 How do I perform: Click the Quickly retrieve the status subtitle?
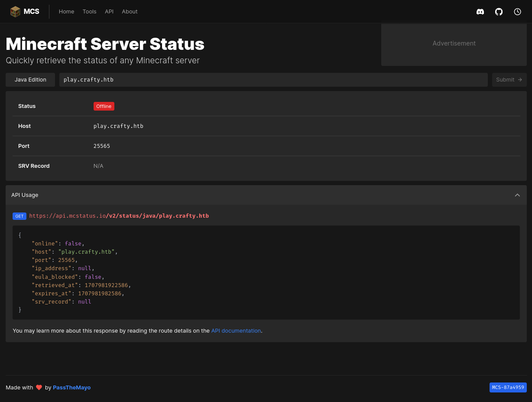pyautogui.click(x=103, y=61)
